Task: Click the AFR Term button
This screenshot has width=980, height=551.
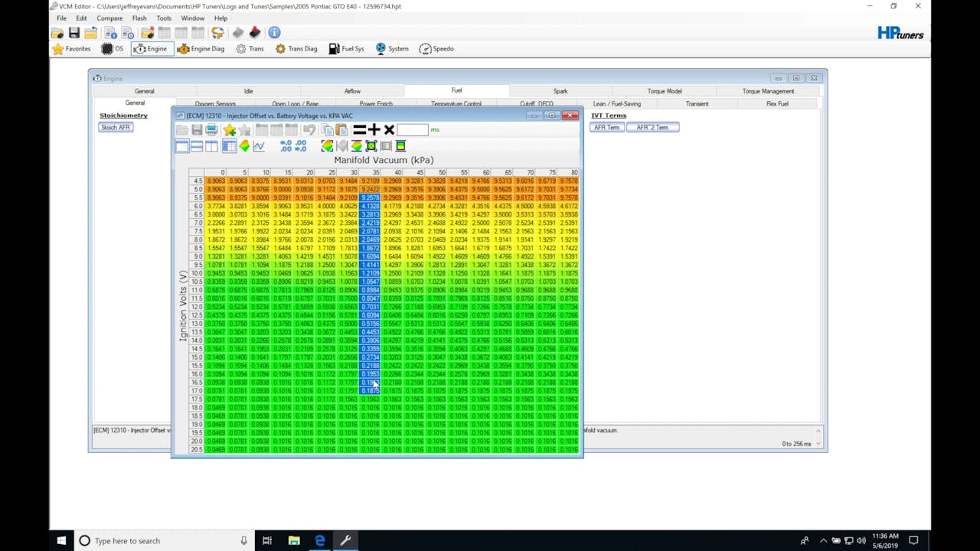Action: point(606,127)
